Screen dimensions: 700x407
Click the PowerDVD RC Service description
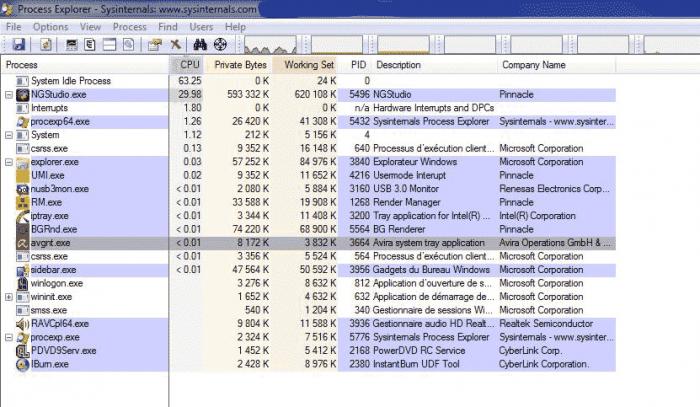pos(419,351)
